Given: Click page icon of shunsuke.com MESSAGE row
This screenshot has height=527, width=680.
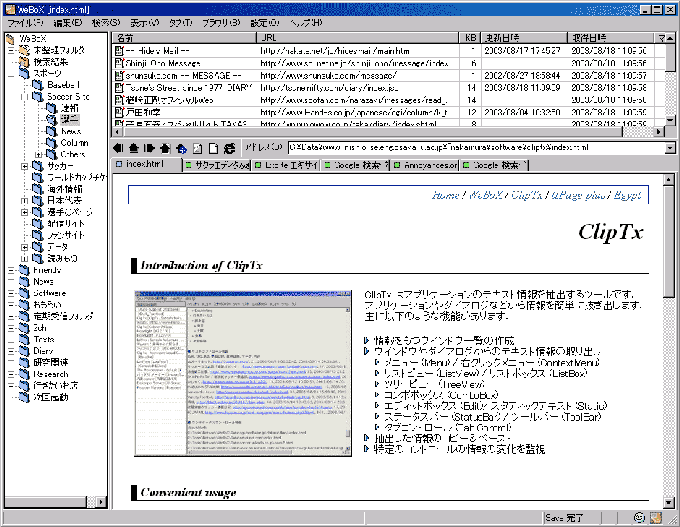Looking at the screenshot, I should point(119,75).
